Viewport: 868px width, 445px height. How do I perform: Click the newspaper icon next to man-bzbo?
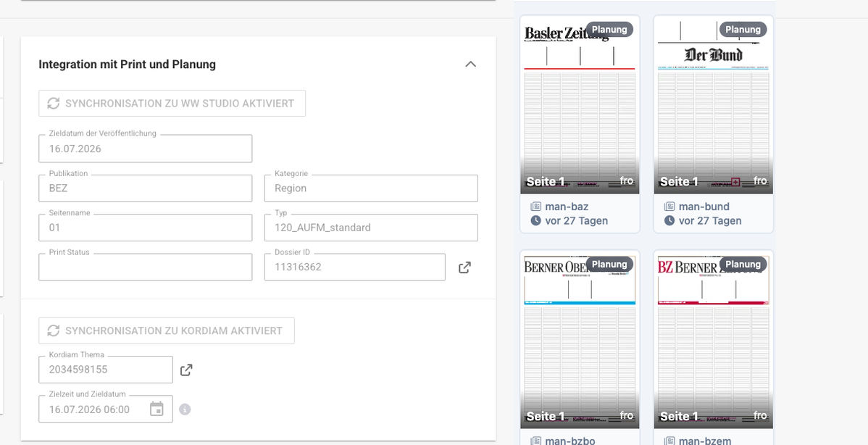click(536, 441)
